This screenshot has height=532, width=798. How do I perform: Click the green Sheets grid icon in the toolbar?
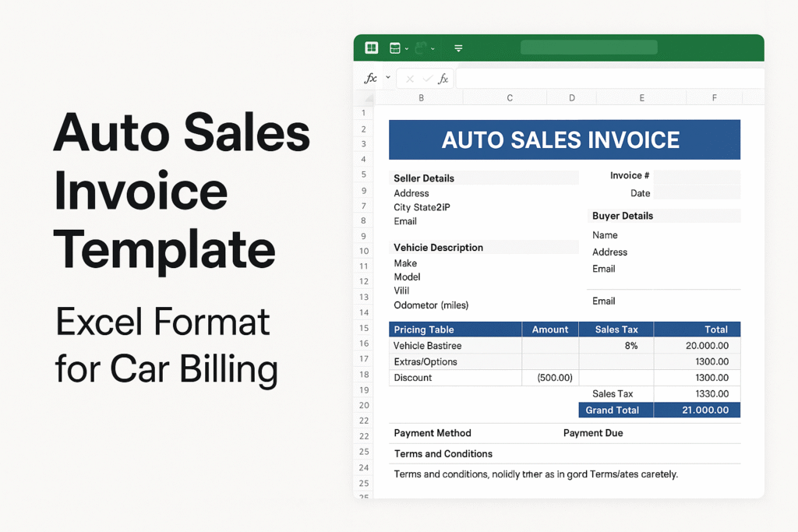click(x=372, y=48)
